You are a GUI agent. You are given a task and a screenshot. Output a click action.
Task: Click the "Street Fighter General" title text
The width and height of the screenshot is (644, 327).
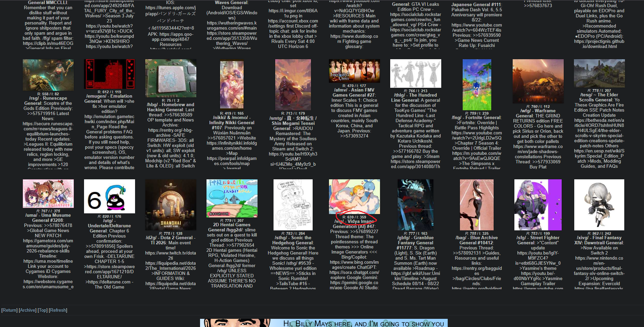click(x=538, y=240)
